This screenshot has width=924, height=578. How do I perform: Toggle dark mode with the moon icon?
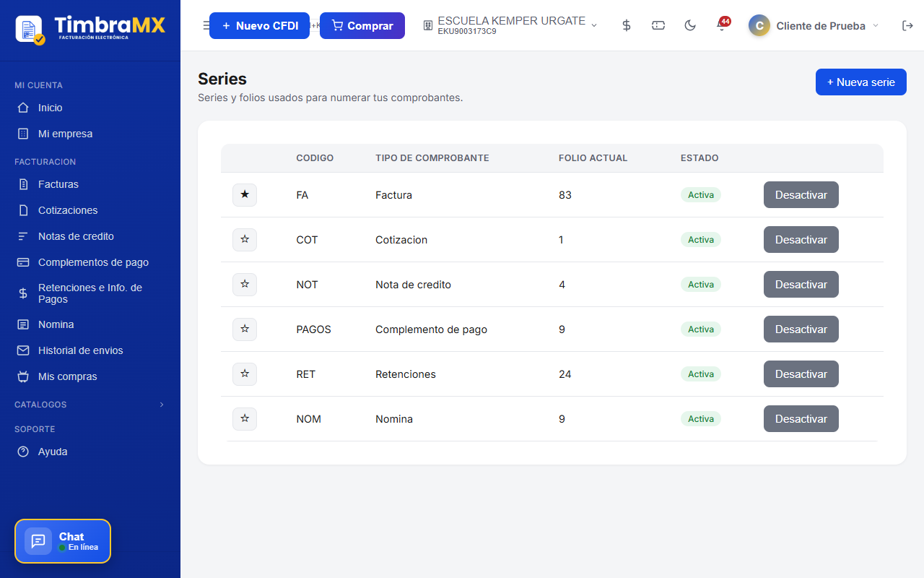click(690, 25)
